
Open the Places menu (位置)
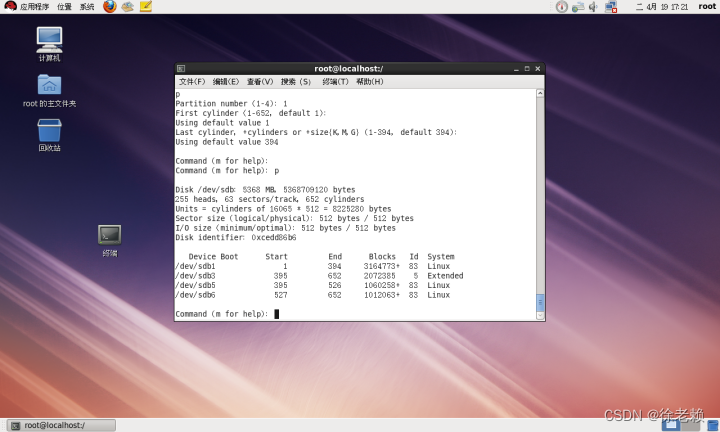point(64,6)
